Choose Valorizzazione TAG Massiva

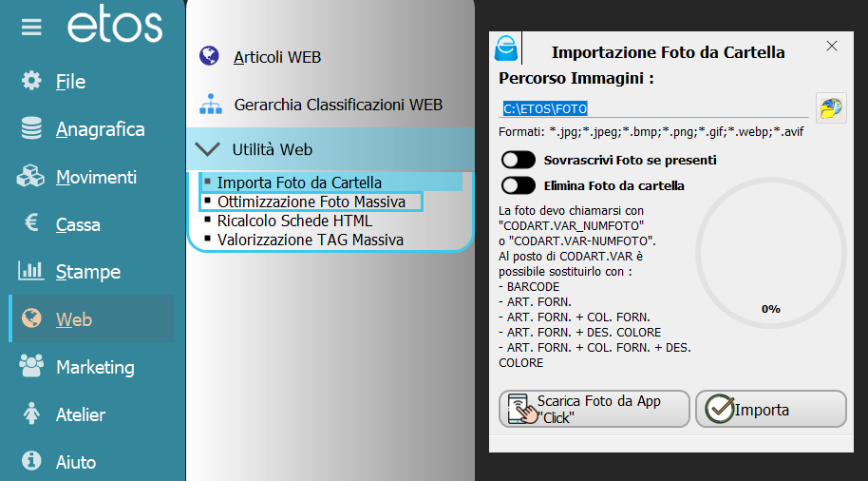point(310,240)
